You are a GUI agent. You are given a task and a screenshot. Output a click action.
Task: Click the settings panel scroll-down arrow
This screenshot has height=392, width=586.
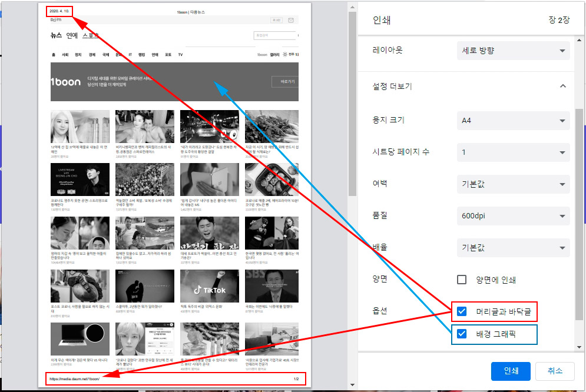point(580,347)
